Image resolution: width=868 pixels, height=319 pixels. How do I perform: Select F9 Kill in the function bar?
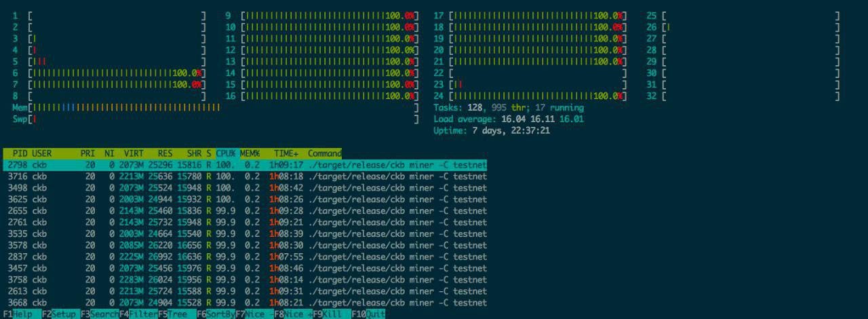(x=332, y=314)
